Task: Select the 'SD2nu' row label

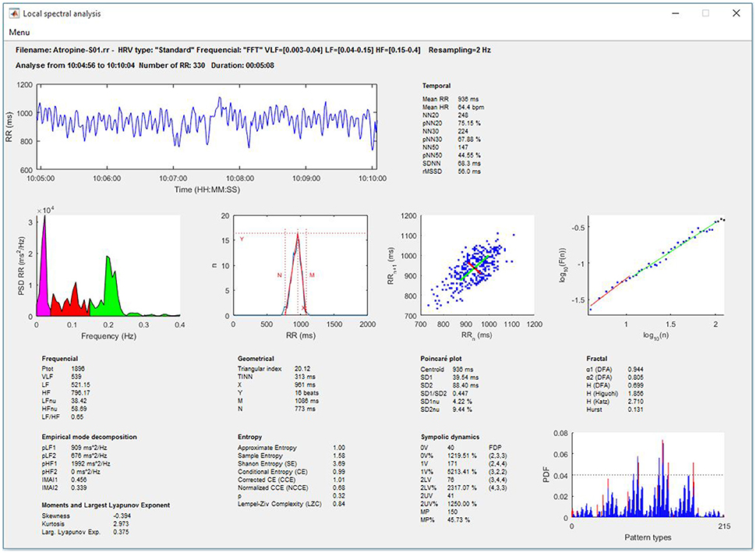Action: [x=430, y=409]
